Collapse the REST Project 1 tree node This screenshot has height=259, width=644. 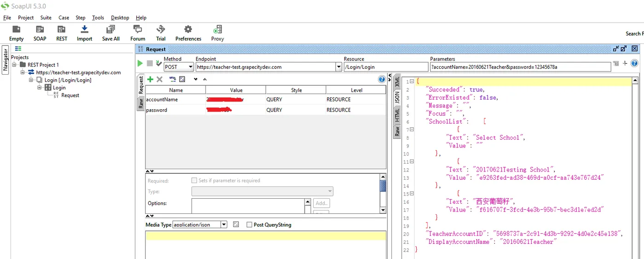pyautogui.click(x=15, y=65)
